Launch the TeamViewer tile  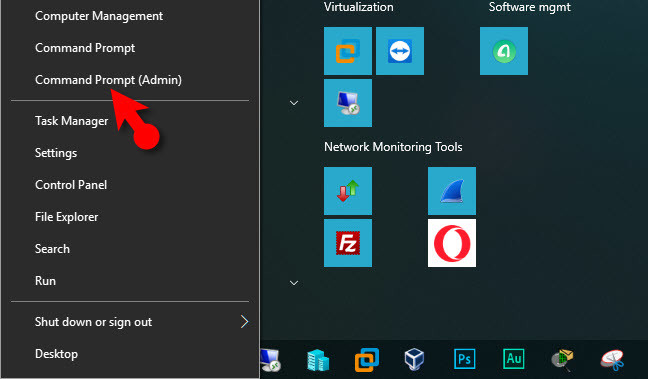400,51
